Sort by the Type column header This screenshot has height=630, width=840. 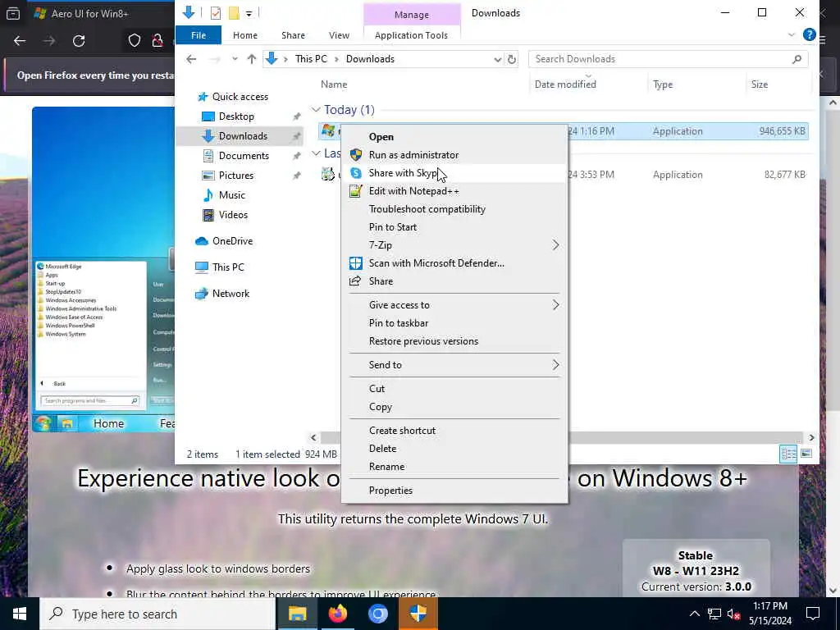pos(663,84)
